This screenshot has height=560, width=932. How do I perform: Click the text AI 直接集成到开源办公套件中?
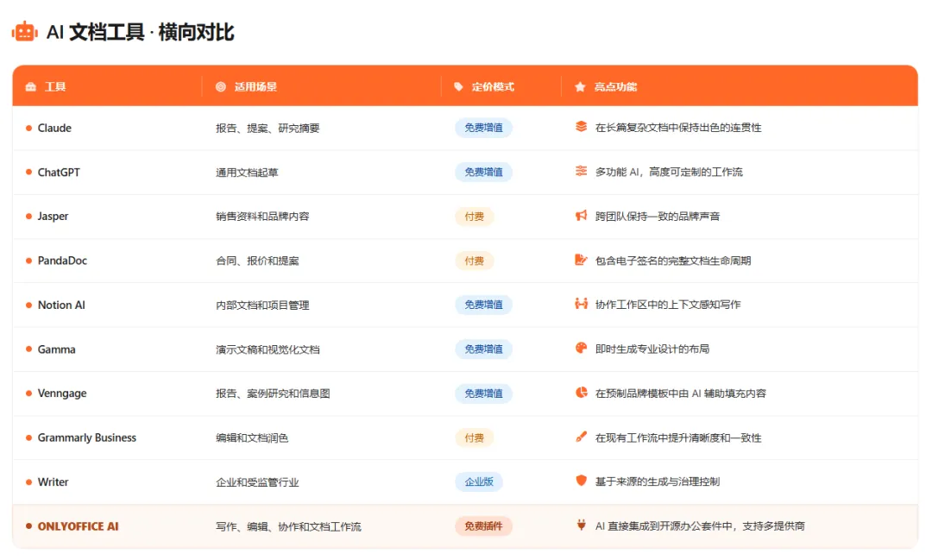(x=664, y=526)
